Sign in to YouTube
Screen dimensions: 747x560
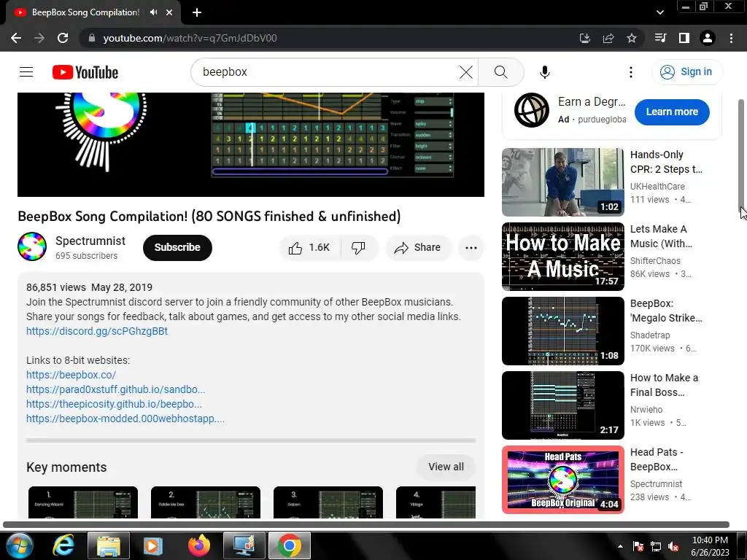[x=686, y=72]
